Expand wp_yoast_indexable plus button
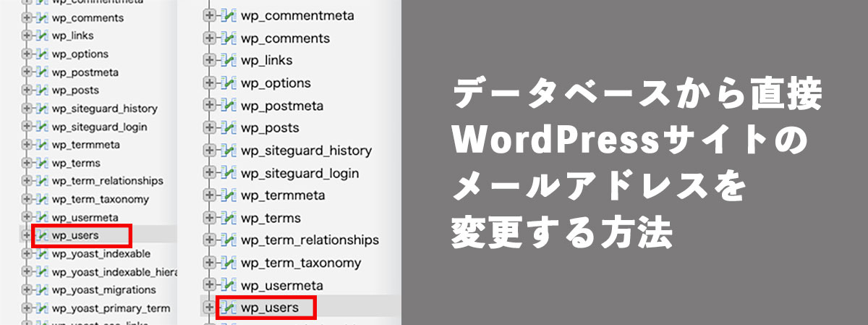868x325 pixels. tap(27, 253)
